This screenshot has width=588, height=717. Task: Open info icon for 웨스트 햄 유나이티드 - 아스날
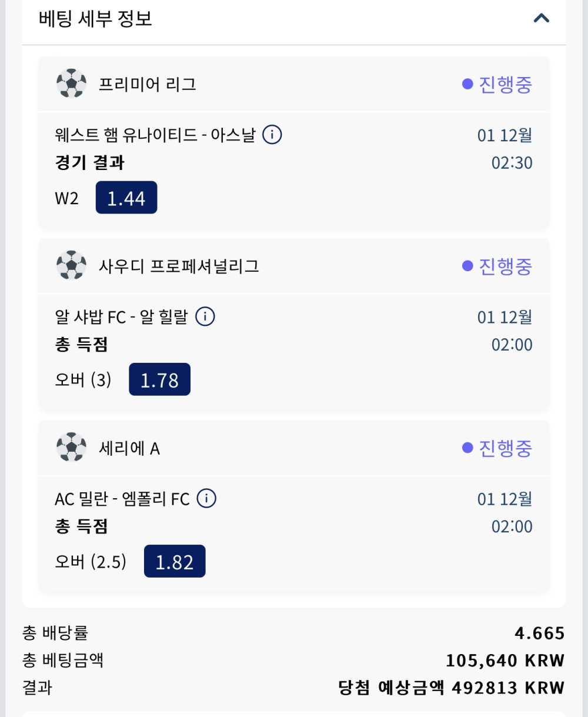click(x=272, y=135)
